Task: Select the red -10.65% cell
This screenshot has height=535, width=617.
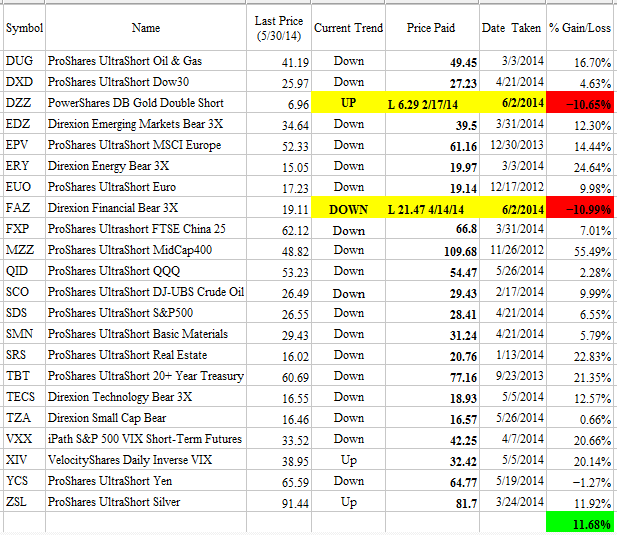Action: (580, 103)
